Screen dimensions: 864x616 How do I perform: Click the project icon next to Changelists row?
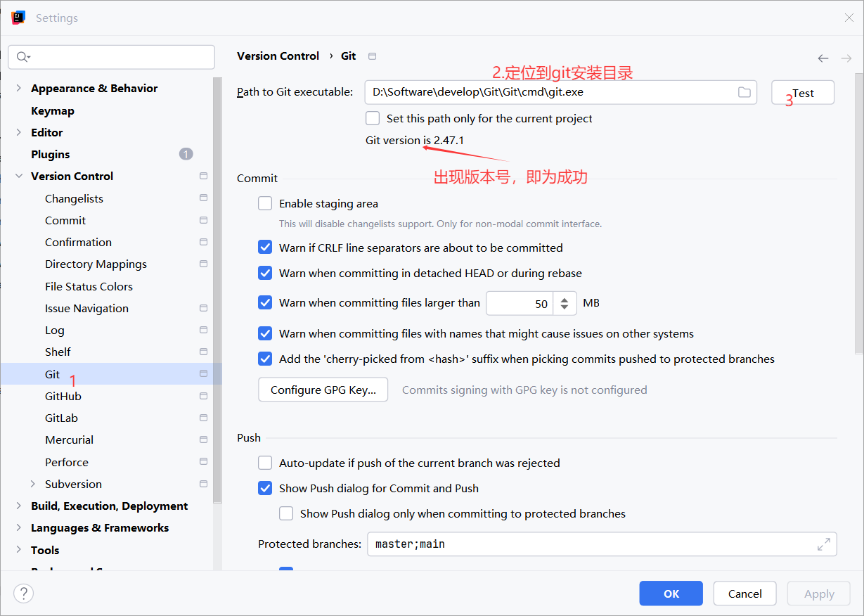click(203, 198)
